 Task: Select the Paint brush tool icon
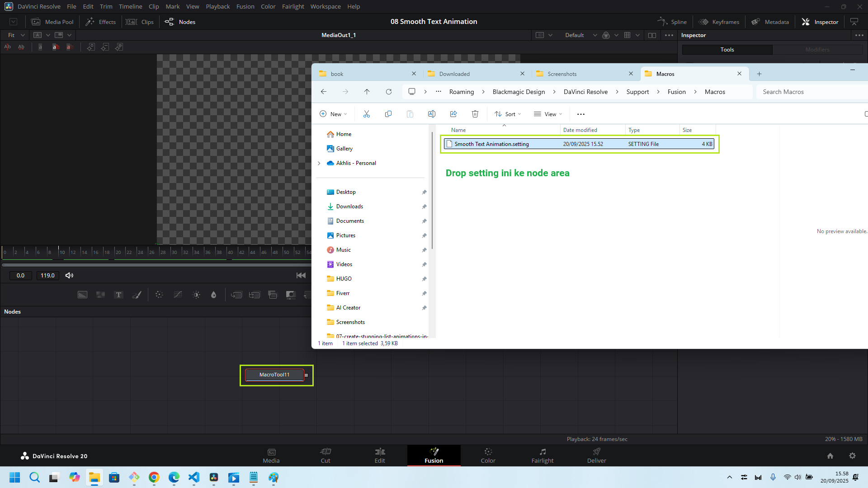137,295
